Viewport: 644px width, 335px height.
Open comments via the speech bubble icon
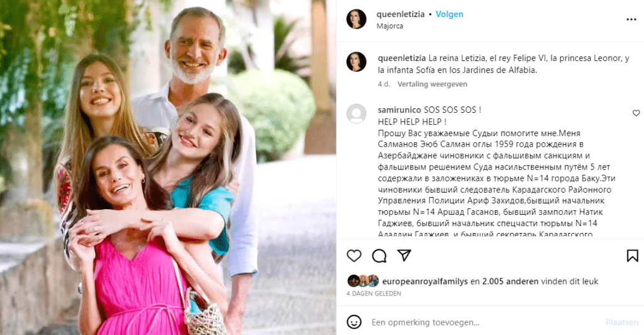pyautogui.click(x=379, y=256)
